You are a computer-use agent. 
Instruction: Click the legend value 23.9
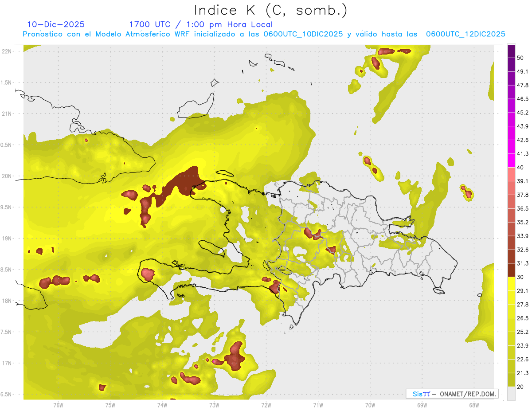pos(523,346)
